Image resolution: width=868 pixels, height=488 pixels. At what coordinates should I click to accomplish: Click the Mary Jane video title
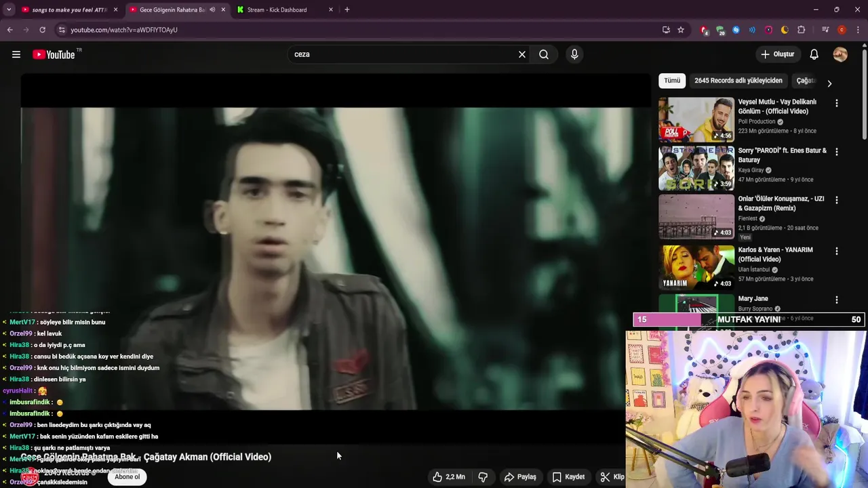coord(753,299)
